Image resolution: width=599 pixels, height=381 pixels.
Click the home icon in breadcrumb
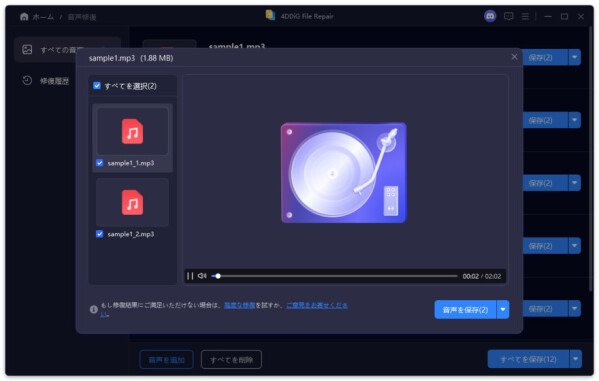coord(24,16)
